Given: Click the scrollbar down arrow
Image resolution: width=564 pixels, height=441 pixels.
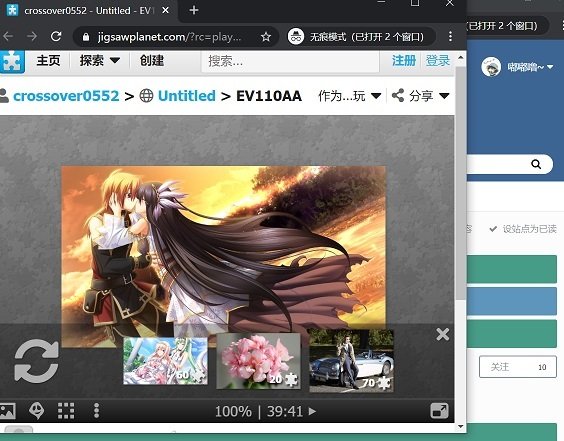Looking at the screenshot, I should (461, 427).
